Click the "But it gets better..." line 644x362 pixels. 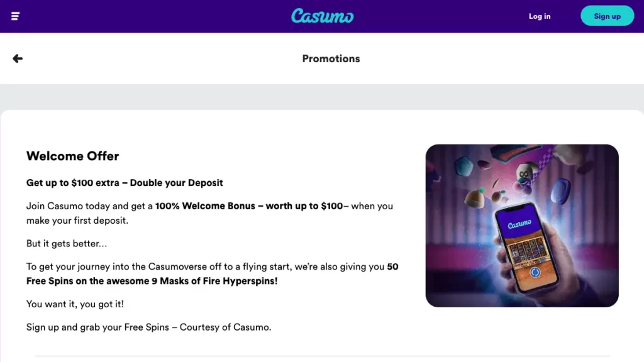coord(67,243)
